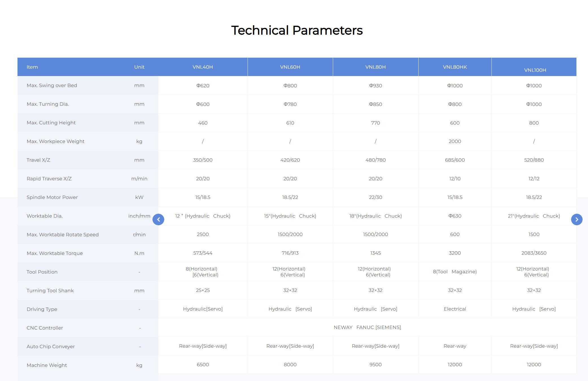Click the Φ630 worktable diameter value
Screen dimensions: 588x381
pyautogui.click(x=455, y=216)
